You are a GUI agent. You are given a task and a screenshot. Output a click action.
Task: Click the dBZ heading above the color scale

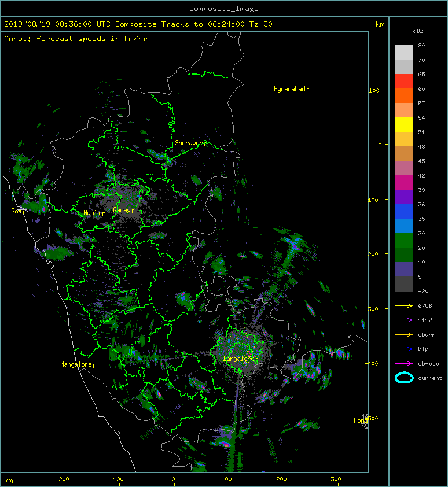[418, 31]
